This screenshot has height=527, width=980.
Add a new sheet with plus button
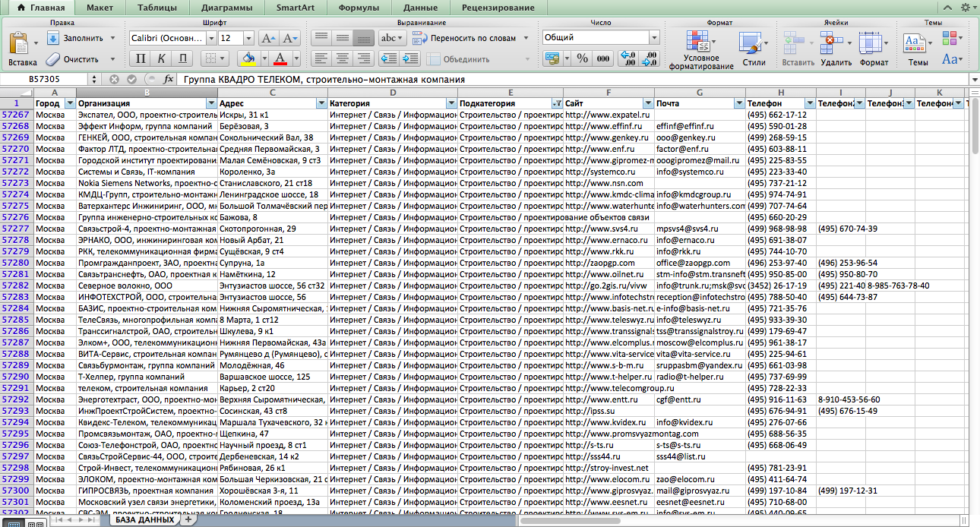(188, 521)
